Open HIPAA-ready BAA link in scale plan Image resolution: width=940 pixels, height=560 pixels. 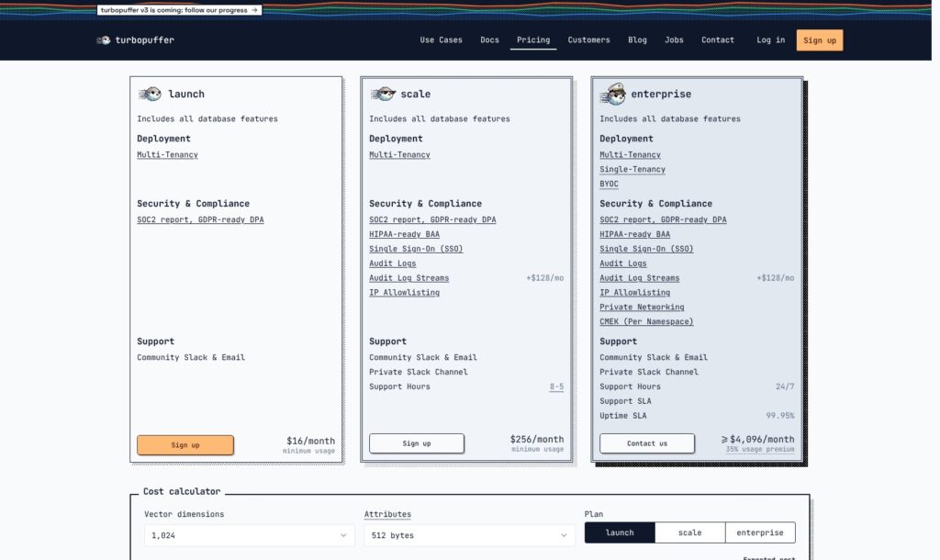click(404, 234)
